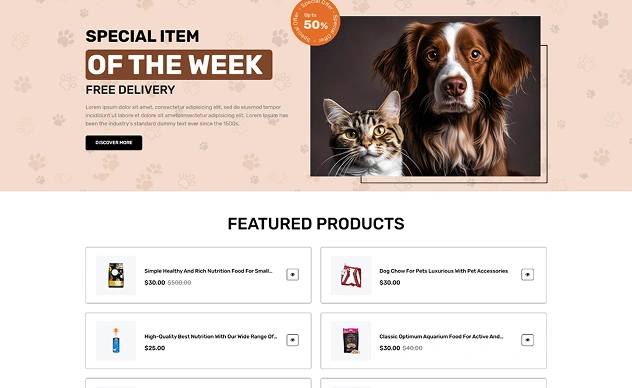Open High-Quality Best Nutrition product link
This screenshot has height=388, width=632.
pos(211,336)
